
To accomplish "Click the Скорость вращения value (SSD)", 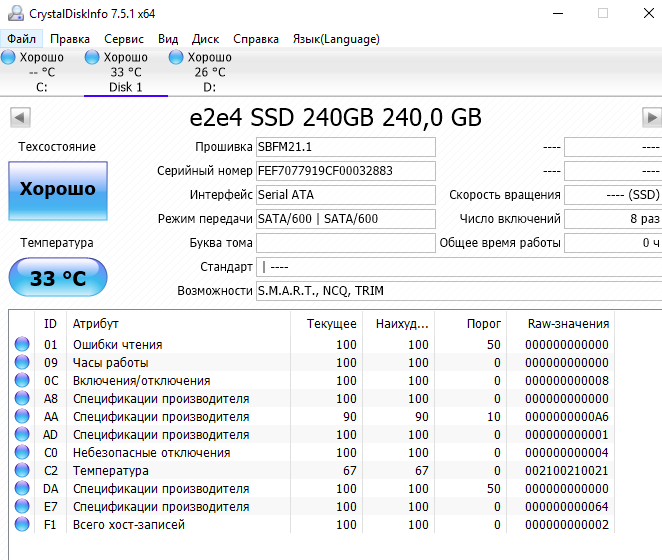I will coord(613,195).
